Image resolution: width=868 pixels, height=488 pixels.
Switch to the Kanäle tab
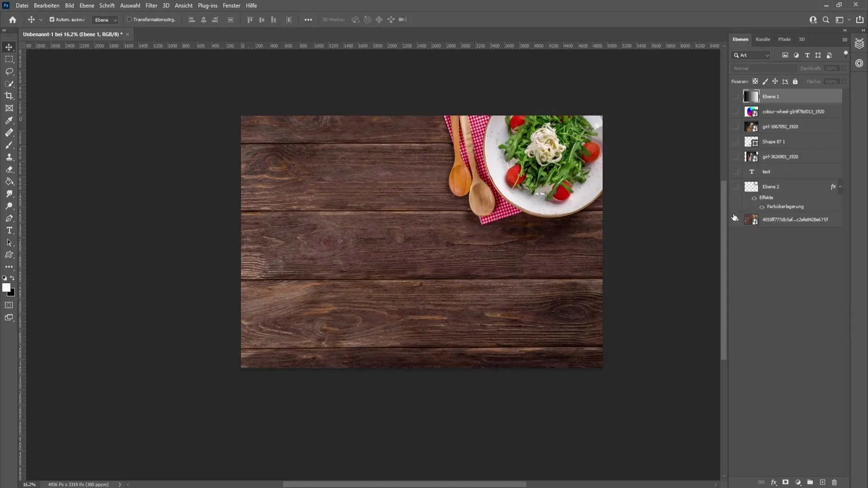763,39
